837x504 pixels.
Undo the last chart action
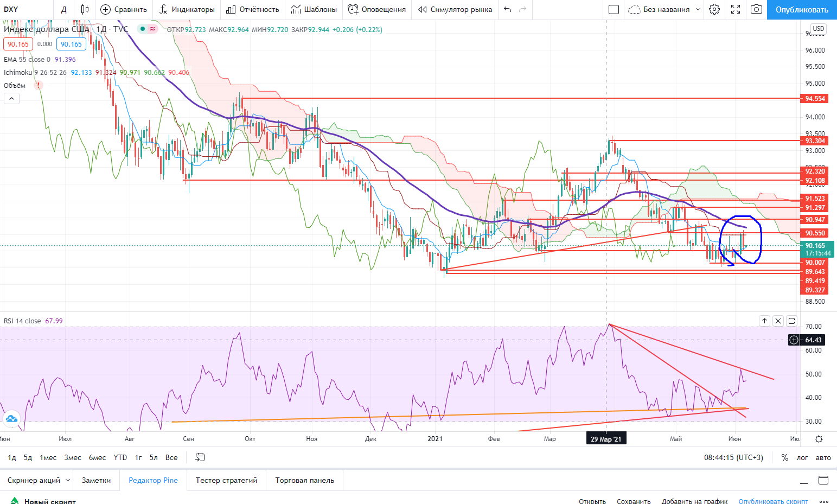(x=507, y=9)
